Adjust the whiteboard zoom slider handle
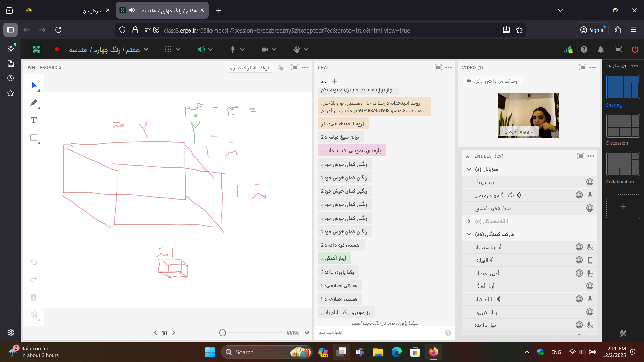The height and width of the screenshot is (362, 644). [223, 333]
